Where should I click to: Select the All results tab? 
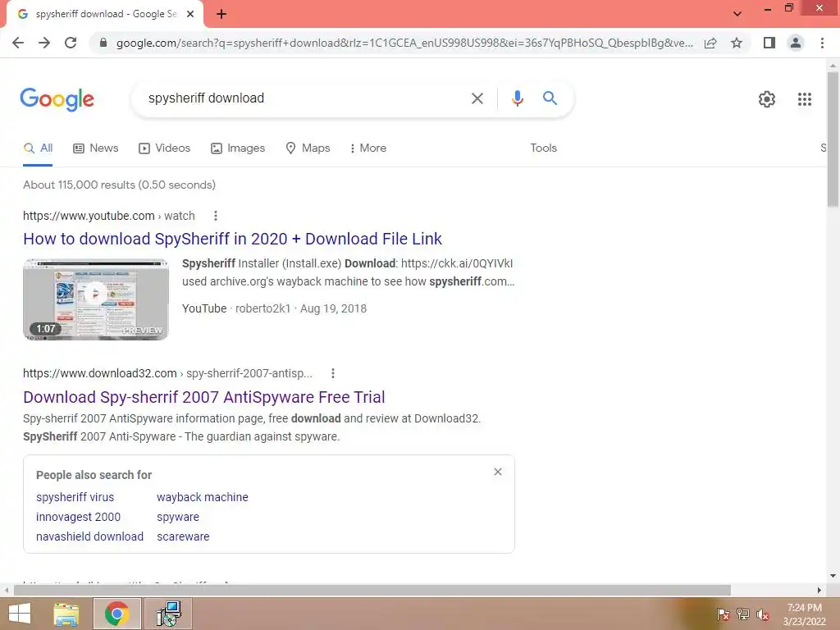38,148
